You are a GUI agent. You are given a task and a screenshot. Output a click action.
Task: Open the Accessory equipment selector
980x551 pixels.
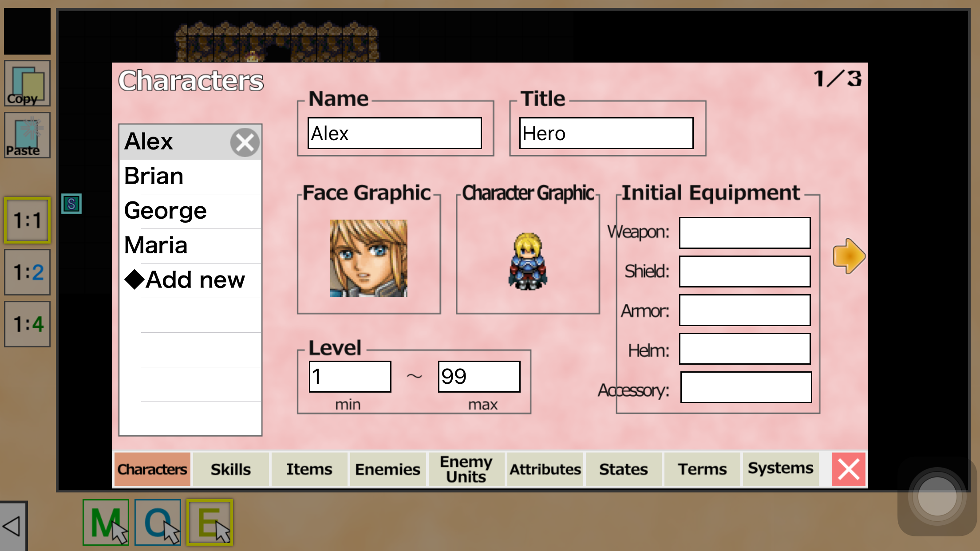point(746,387)
